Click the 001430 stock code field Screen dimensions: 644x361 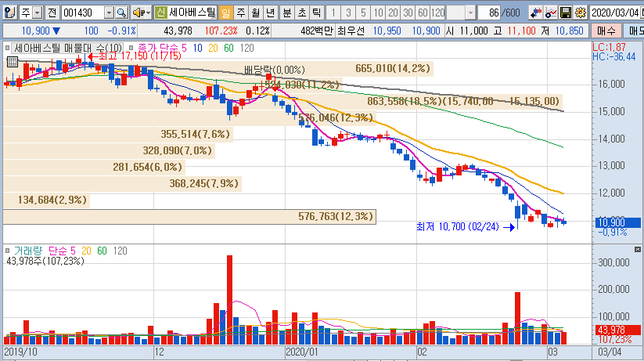tap(83, 13)
